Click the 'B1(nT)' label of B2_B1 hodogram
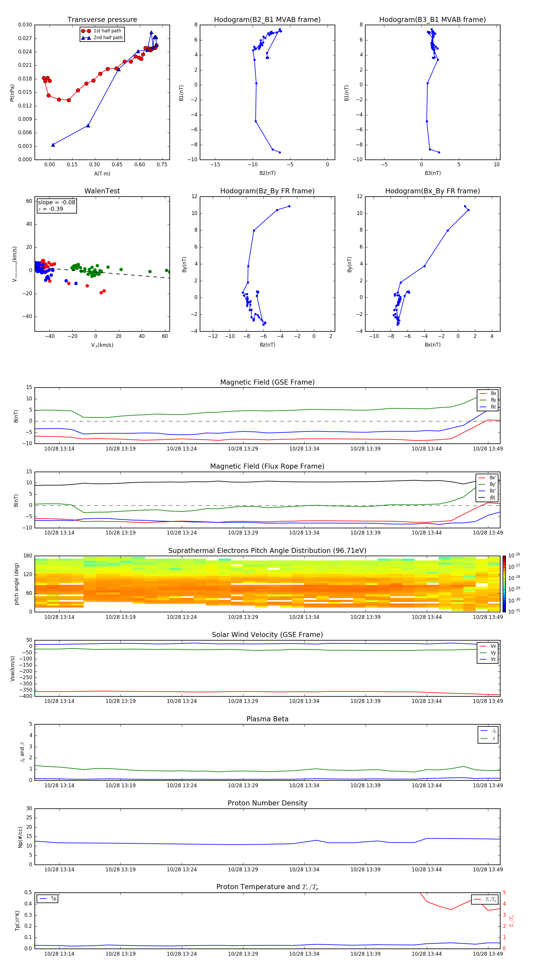This screenshot has width=535, height=980. (181, 92)
